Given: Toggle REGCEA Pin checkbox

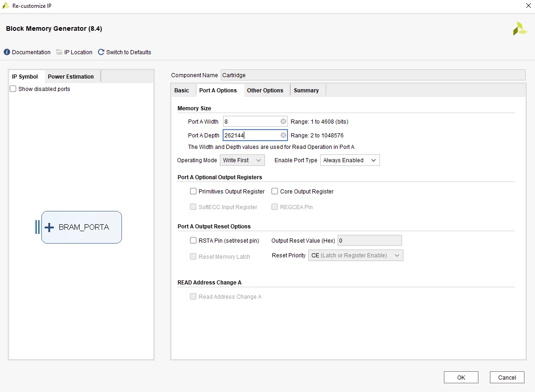Looking at the screenshot, I should [275, 207].
